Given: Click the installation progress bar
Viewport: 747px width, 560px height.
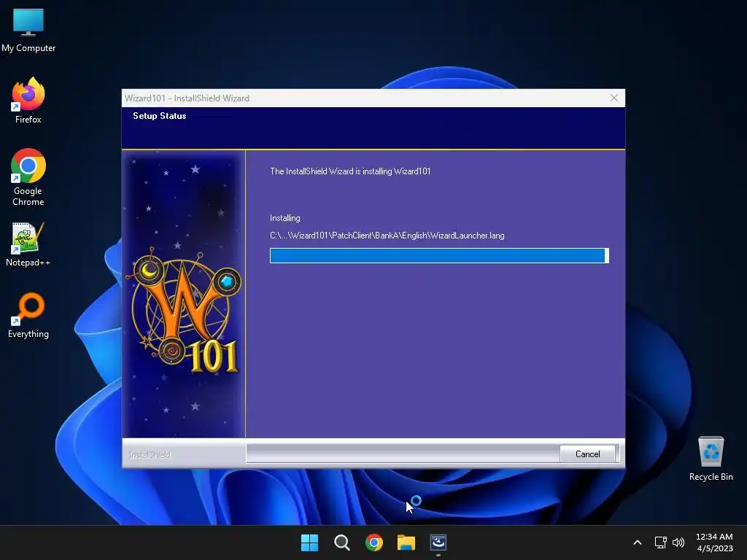Looking at the screenshot, I should [x=439, y=256].
